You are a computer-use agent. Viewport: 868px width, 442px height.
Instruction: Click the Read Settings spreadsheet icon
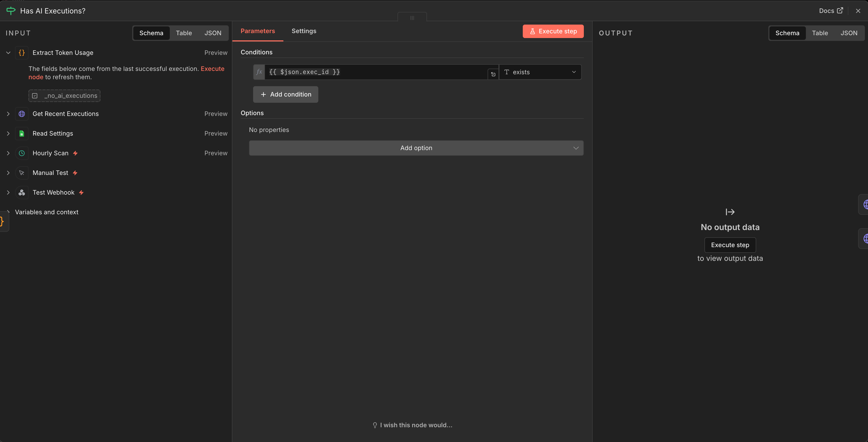(x=21, y=134)
